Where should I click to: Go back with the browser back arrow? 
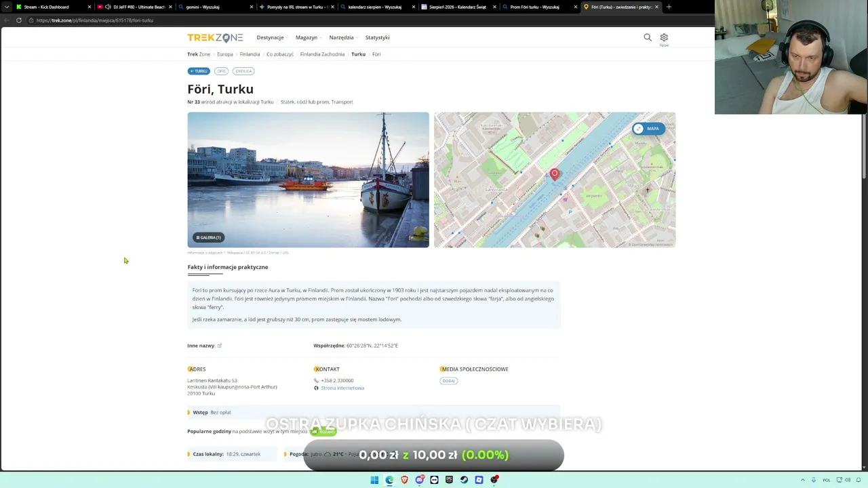[7, 20]
